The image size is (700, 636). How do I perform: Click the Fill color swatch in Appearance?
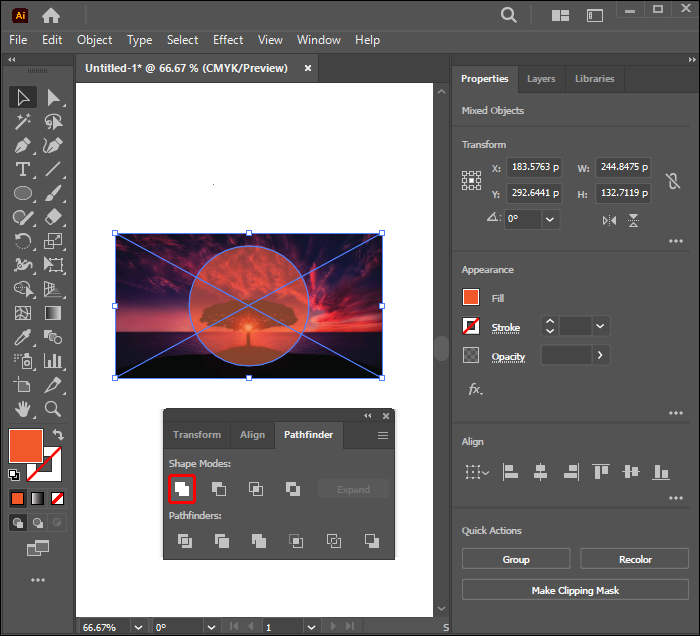[471, 298]
